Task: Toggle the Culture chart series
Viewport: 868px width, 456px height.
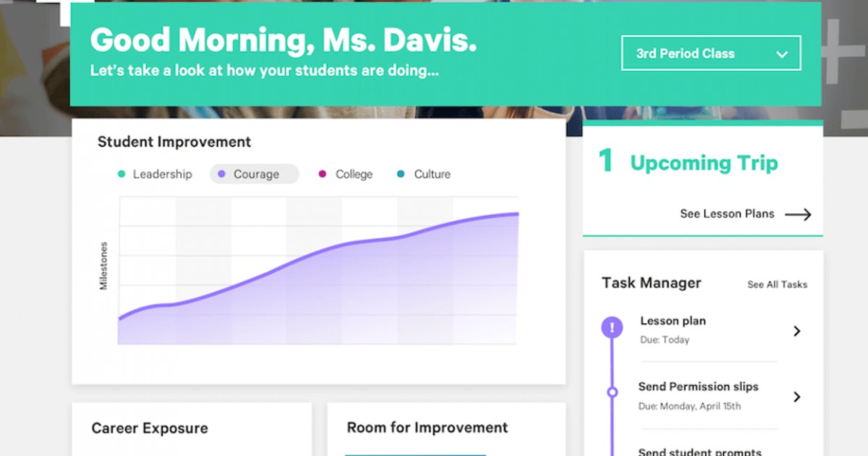Action: (x=424, y=174)
